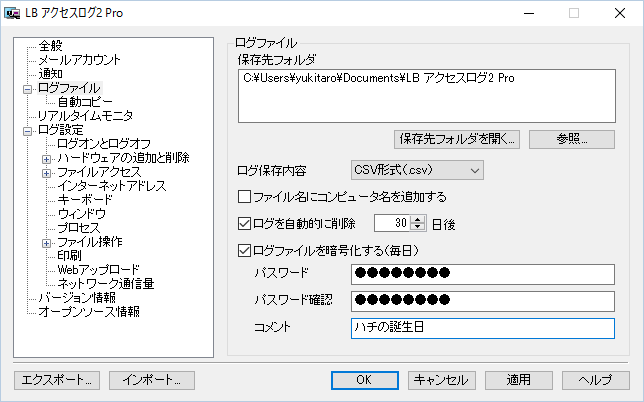
Task: Click the エクスポート button
Action: [x=57, y=380]
